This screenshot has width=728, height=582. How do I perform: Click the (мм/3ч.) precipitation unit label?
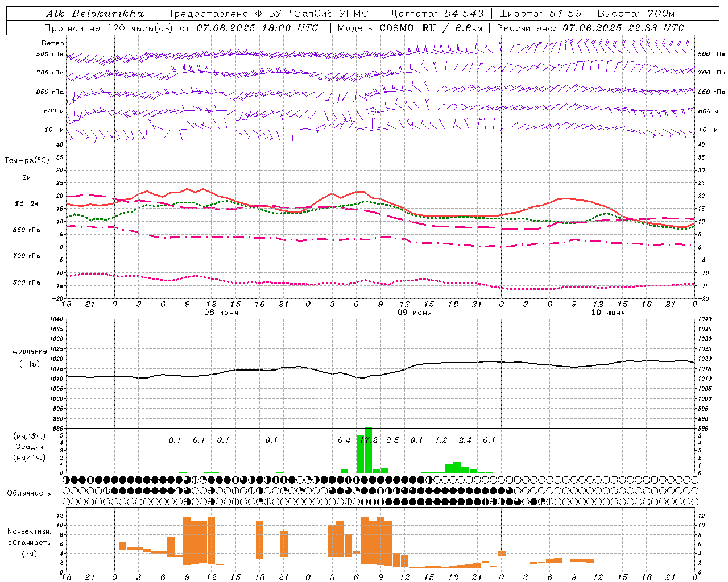tap(29, 436)
